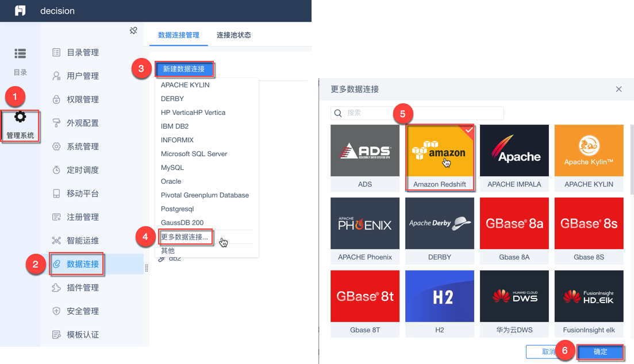634x364 pixels.
Task: Select the Gbase 8S tile
Action: (x=589, y=231)
